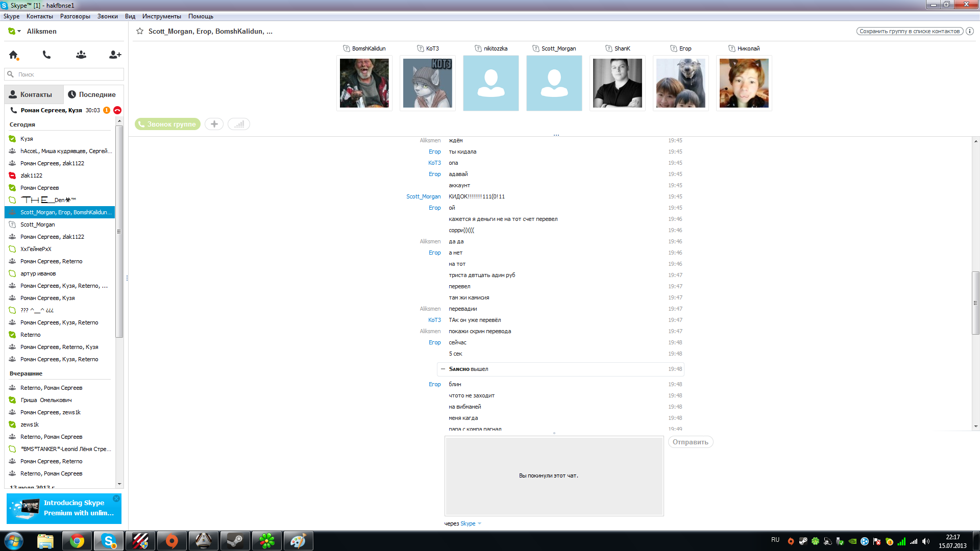The width and height of the screenshot is (980, 551).
Task: Open Steam from the taskbar
Action: coord(235,541)
